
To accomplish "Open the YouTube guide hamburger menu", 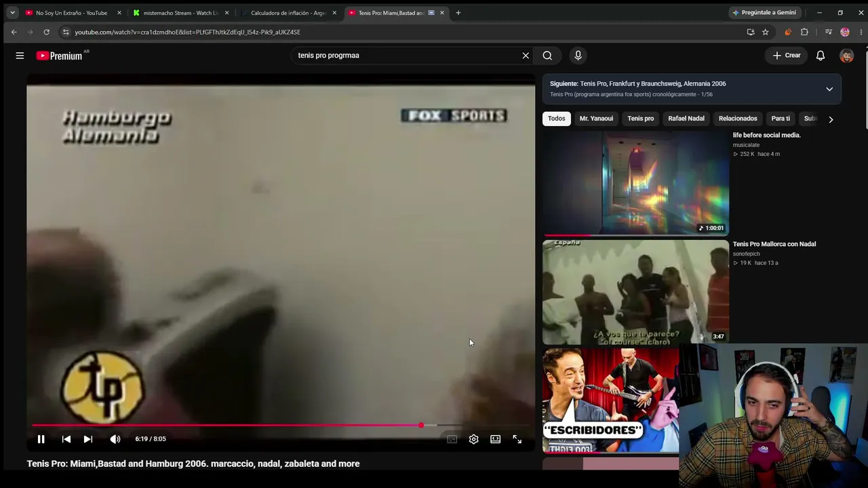I will click(x=20, y=56).
